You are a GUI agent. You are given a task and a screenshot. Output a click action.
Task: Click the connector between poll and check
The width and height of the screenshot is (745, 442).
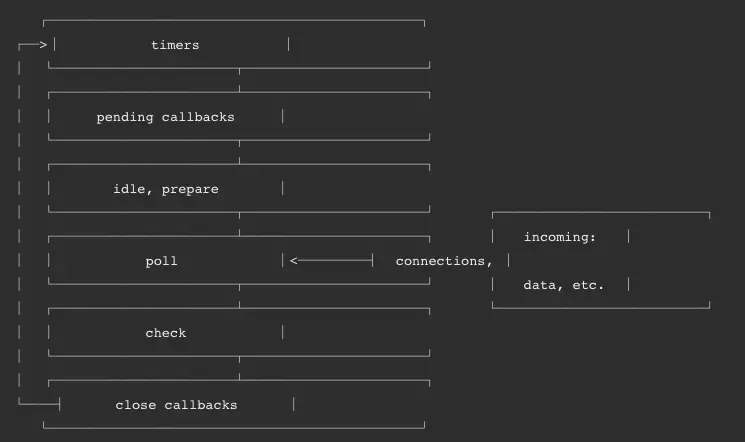click(x=239, y=296)
